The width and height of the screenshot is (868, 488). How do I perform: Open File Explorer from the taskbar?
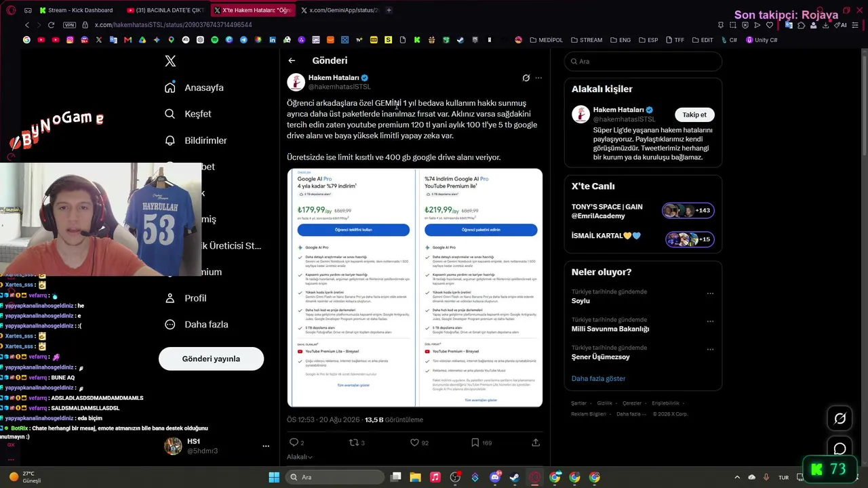(415, 477)
